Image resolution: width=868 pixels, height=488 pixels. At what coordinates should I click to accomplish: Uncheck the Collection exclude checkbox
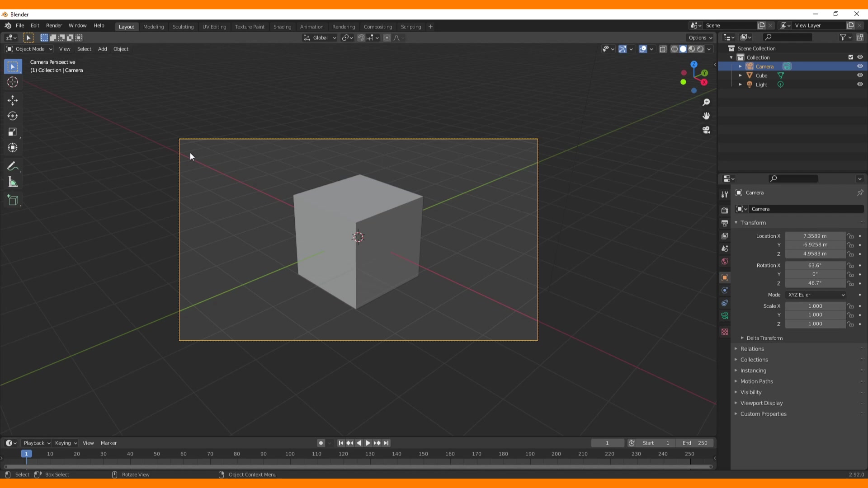coord(851,57)
